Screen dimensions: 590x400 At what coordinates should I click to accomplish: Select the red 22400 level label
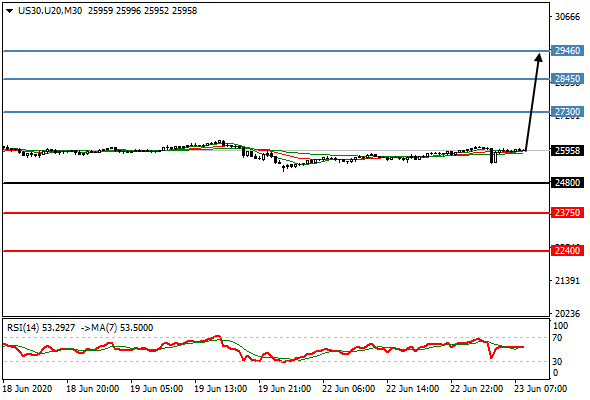[567, 250]
